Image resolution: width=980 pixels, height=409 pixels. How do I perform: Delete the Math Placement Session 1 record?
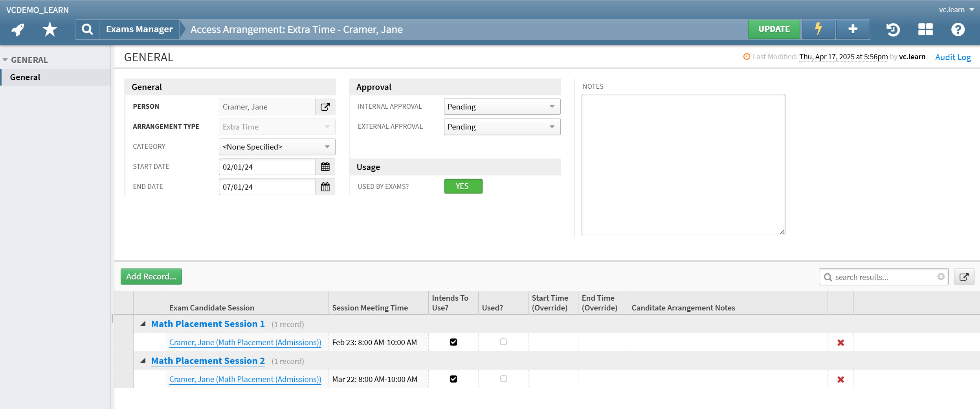click(841, 343)
